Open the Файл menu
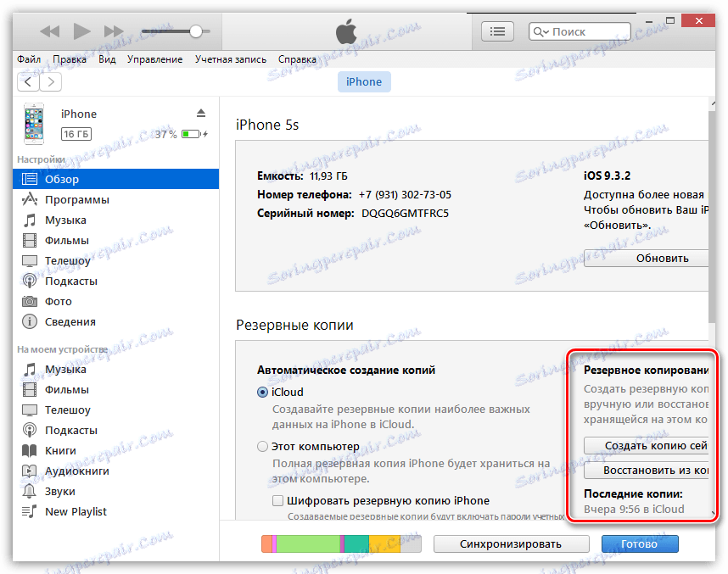Screen dimensions: 728x574 tap(29, 59)
